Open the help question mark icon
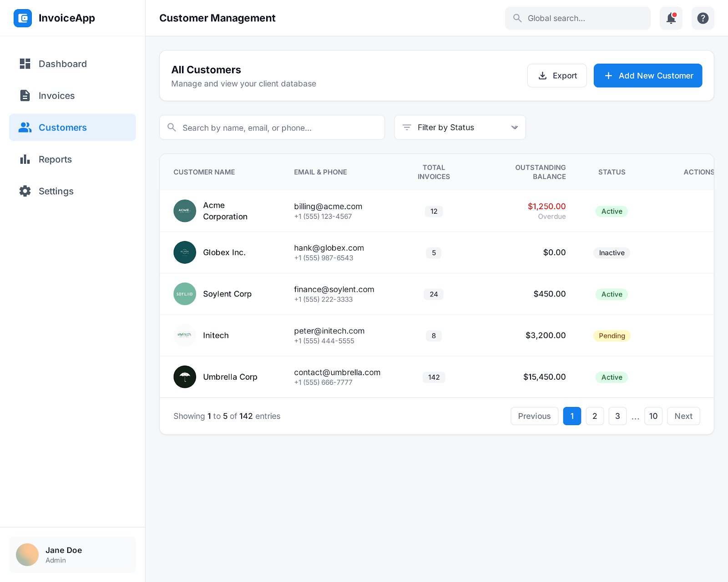This screenshot has width=728, height=582. [x=703, y=18]
